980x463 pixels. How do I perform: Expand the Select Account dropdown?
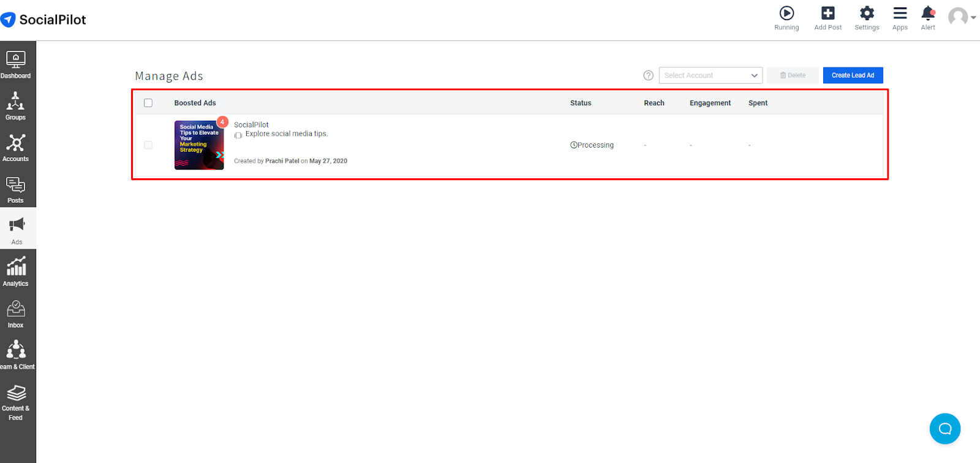tap(710, 75)
